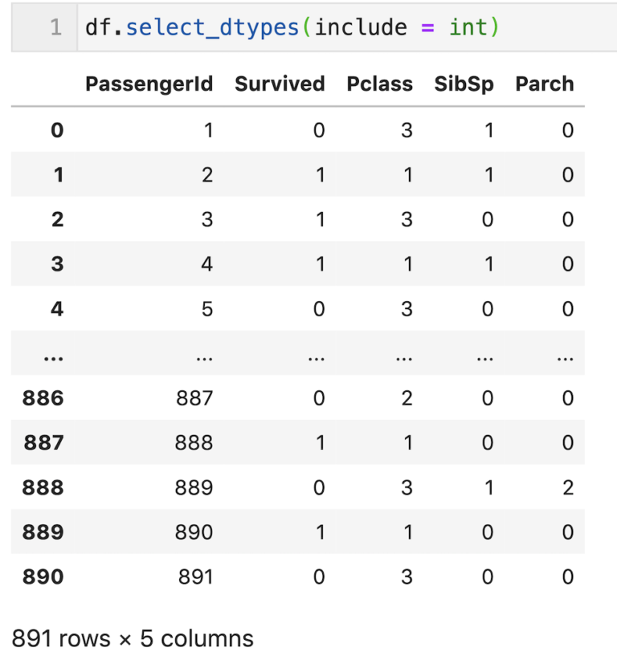Click Pclass value 2 in row 886
Screen dimensions: 617x672
407,398
